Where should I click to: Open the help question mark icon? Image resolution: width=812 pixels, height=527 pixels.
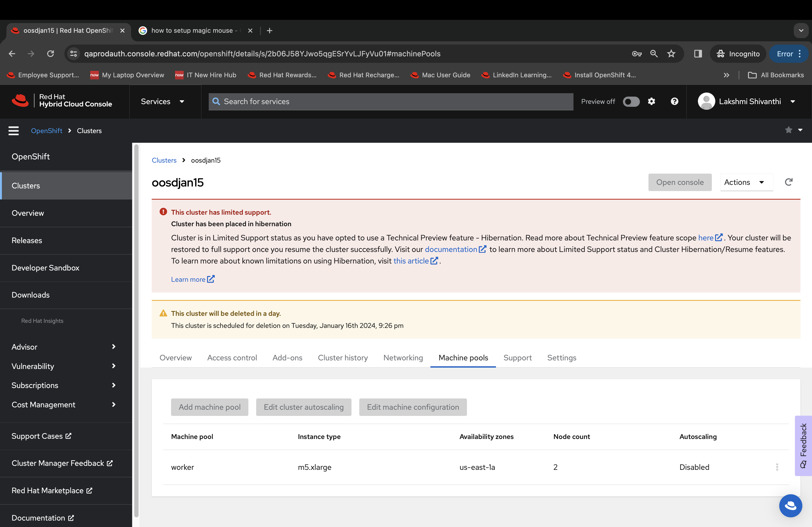pyautogui.click(x=674, y=101)
